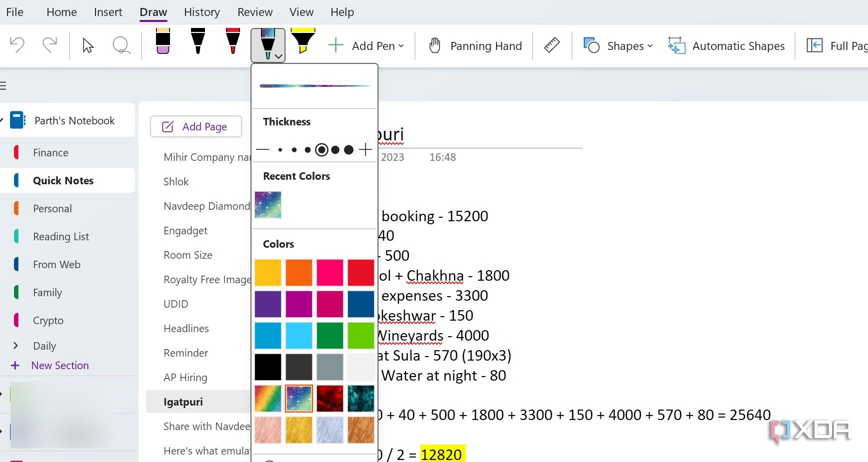
Task: Select the currently ringed thickness dot
Action: 322,150
